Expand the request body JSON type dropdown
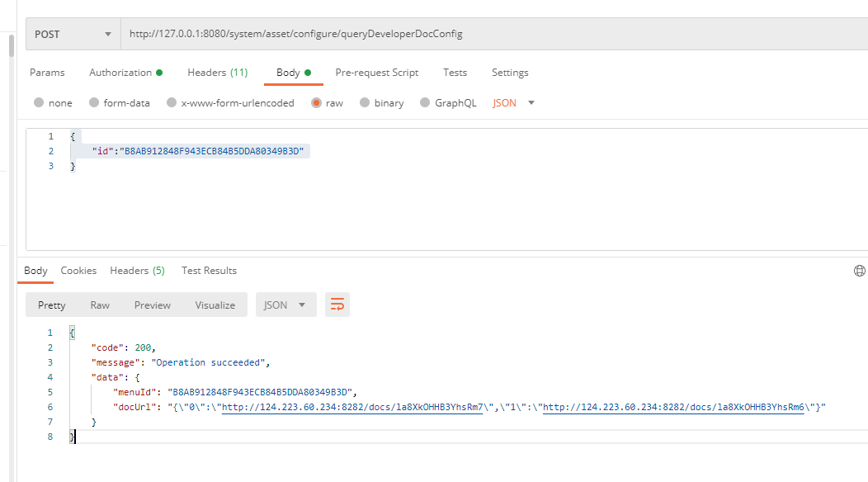868x482 pixels. [514, 103]
